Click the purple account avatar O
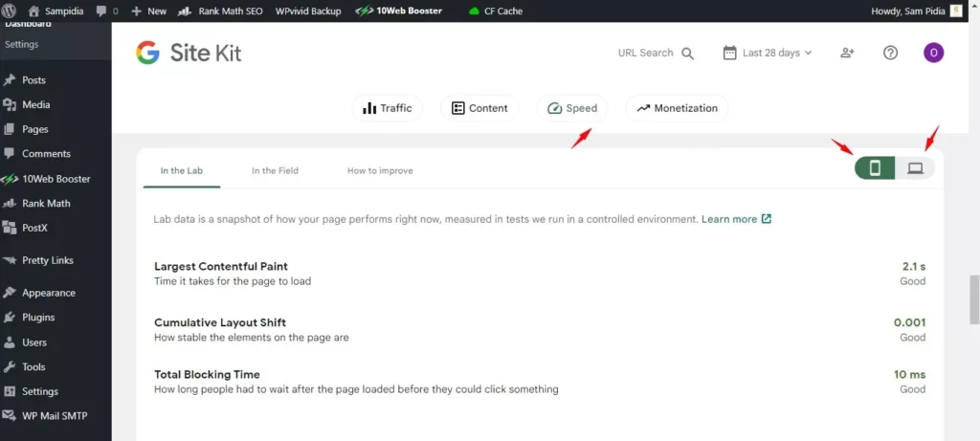This screenshot has width=980, height=441. (x=934, y=54)
